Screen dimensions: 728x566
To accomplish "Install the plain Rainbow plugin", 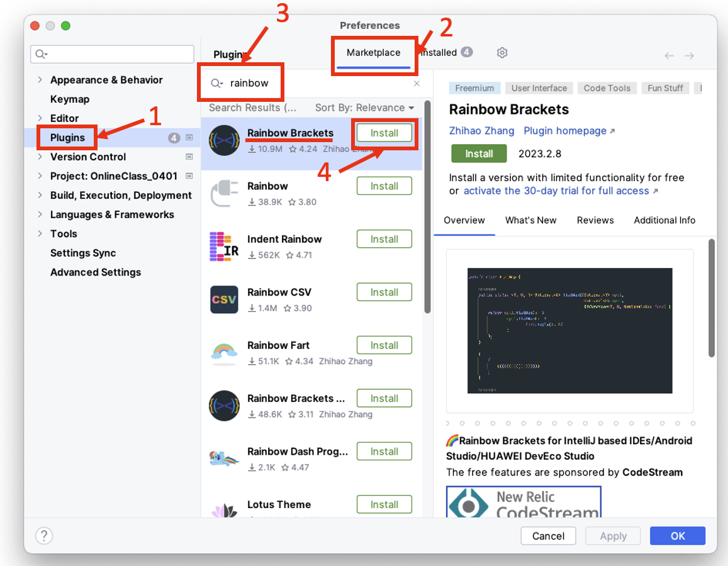I will 384,187.
